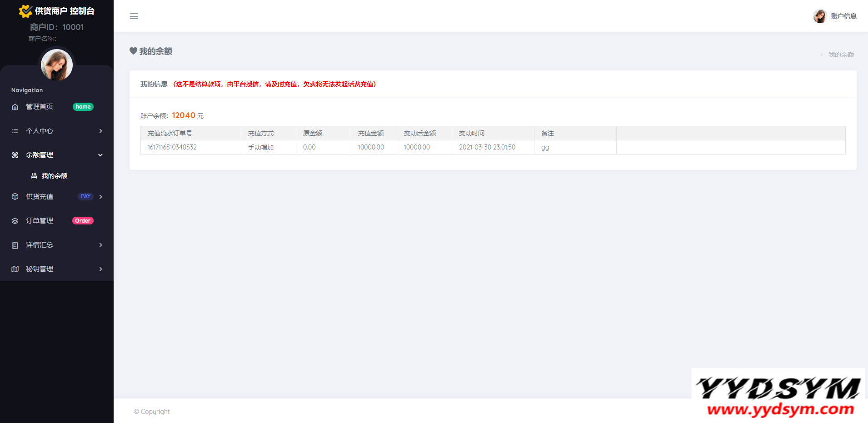Image resolution: width=868 pixels, height=423 pixels.
Task: Click the sidebar profile avatar photo
Action: pos(57,65)
